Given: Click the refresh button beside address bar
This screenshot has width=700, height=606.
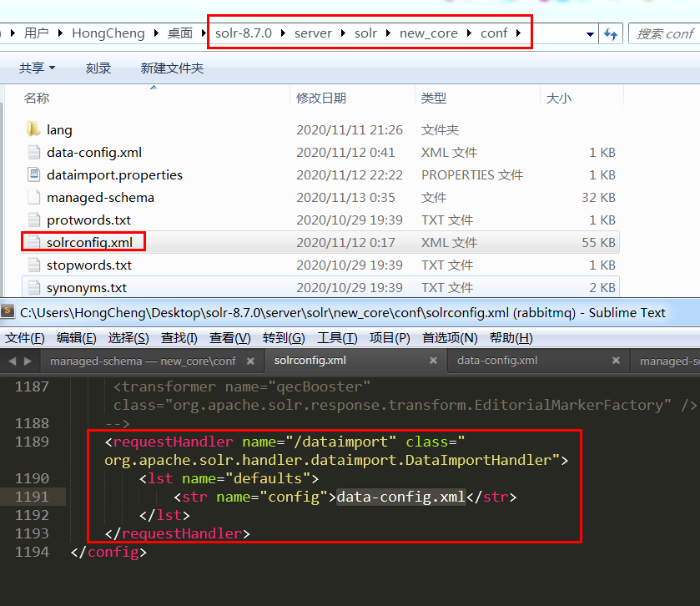Looking at the screenshot, I should click(x=610, y=33).
